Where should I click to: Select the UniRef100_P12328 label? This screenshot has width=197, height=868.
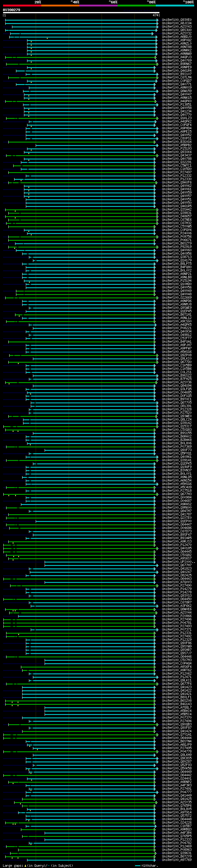click(176, 410)
